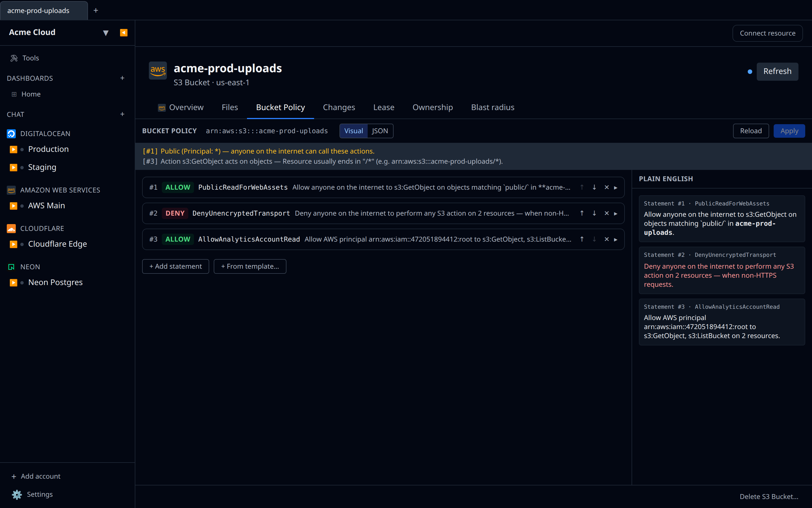Select Plain English card for Statement #1
Image resolution: width=812 pixels, height=508 pixels.
(x=722, y=219)
